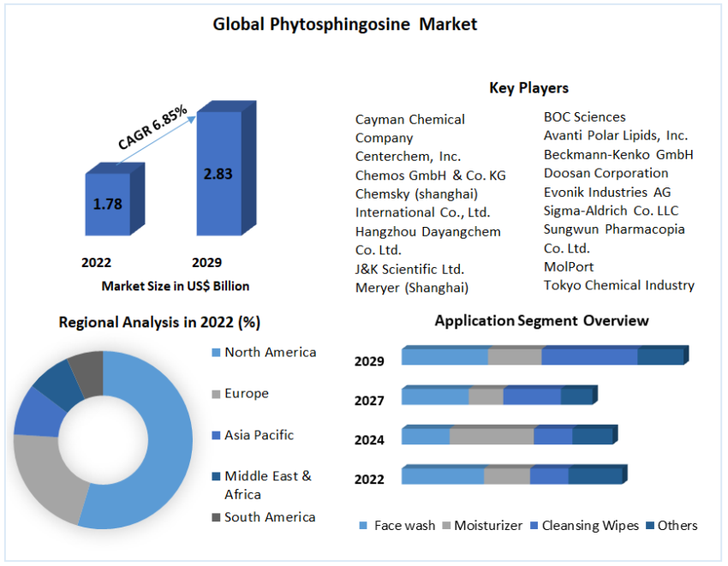Click the Sigma-Aldrich Co. LLC entry
This screenshot has height=566, width=728.
pos(611,211)
